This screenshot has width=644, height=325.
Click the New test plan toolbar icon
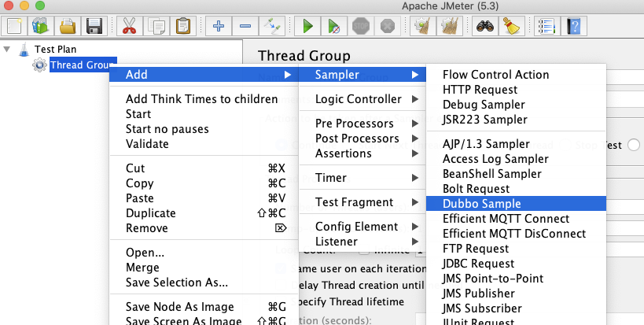15,26
